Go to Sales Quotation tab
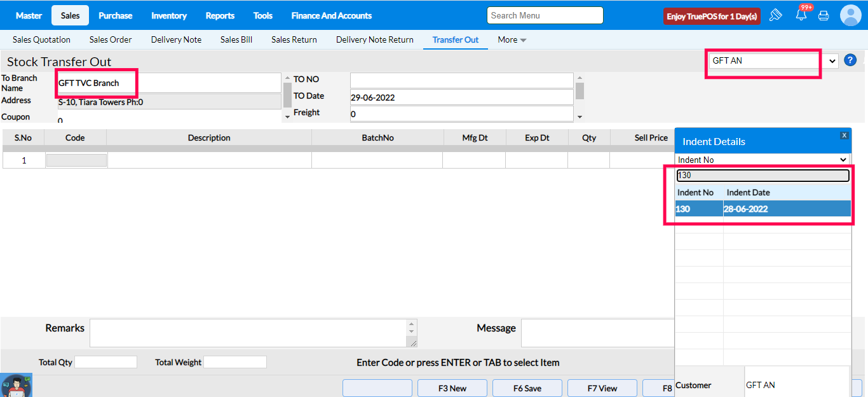This screenshot has height=397, width=868. 41,39
